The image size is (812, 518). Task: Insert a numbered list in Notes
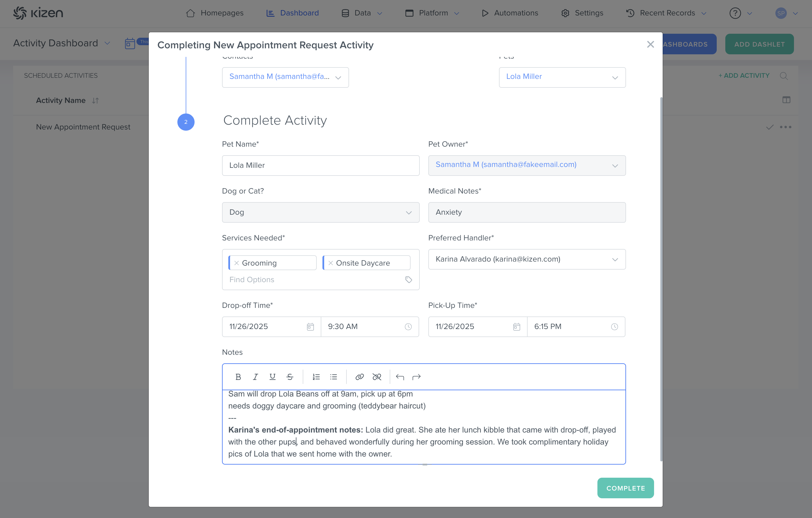pos(316,377)
